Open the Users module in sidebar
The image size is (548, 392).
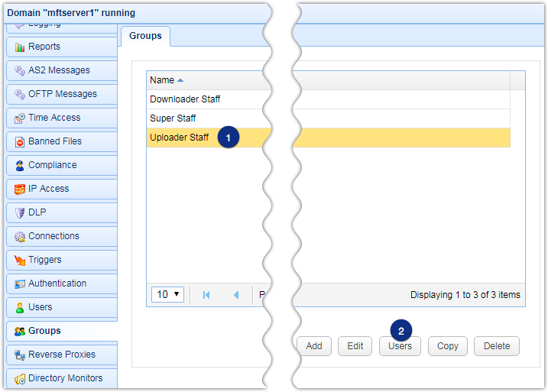pos(61,307)
